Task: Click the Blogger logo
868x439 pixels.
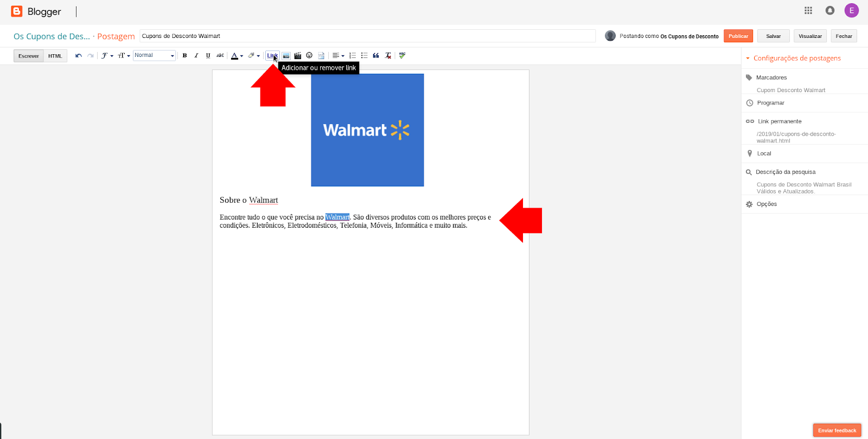Action: [x=36, y=11]
